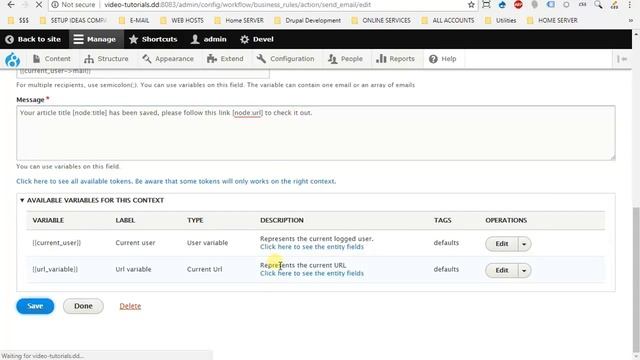The image size is (640, 360).
Task: Click the browser back arrow
Action: (x=11, y=4)
